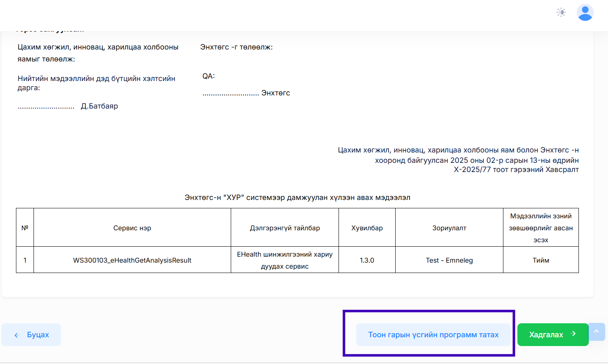Click the Хадгалах save button label
This screenshot has width=608, height=364.
click(x=546, y=335)
